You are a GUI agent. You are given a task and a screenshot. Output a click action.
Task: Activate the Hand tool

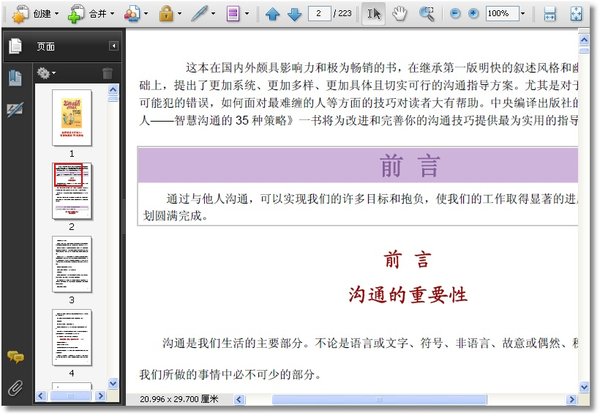pos(399,14)
